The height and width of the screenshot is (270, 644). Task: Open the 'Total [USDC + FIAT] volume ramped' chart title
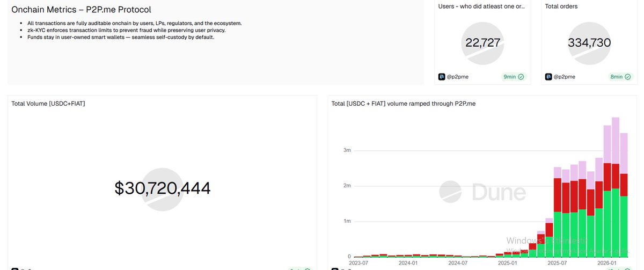pyautogui.click(x=404, y=103)
